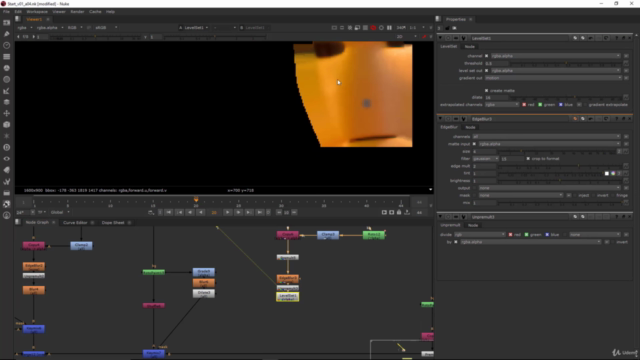
Task: Float the Unpremult3 properties panel icon
Action: pos(623,217)
